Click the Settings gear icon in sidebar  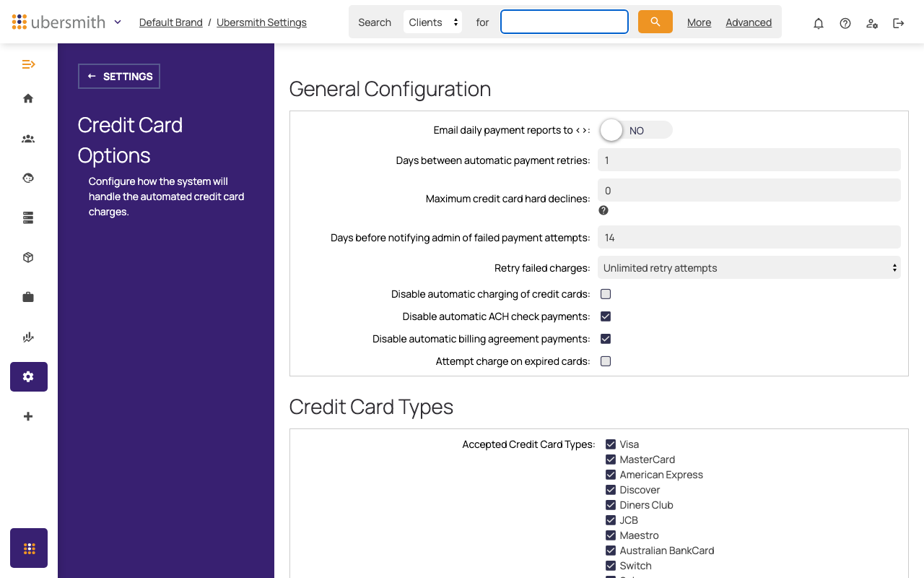click(29, 376)
